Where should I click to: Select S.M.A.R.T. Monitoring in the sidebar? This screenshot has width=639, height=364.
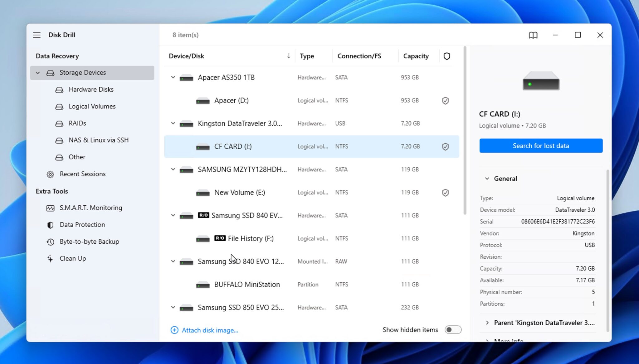point(91,208)
